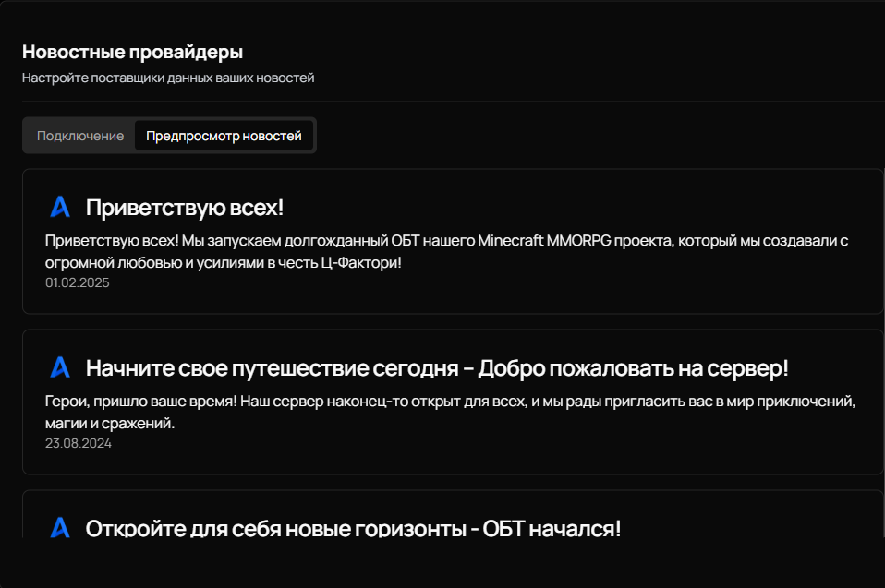Select the subtitle 'Настройте поставщики данных ваших новостей'
885x588 pixels.
[x=168, y=78]
